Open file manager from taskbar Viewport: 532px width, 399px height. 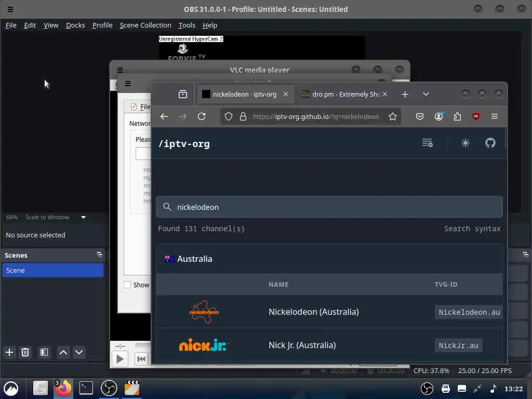[x=41, y=388]
